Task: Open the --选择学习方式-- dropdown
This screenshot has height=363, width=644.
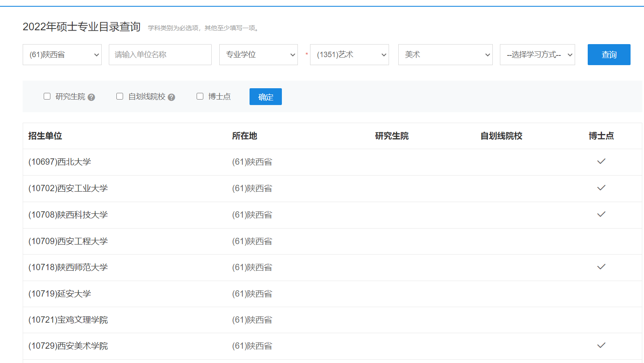Action: (537, 55)
